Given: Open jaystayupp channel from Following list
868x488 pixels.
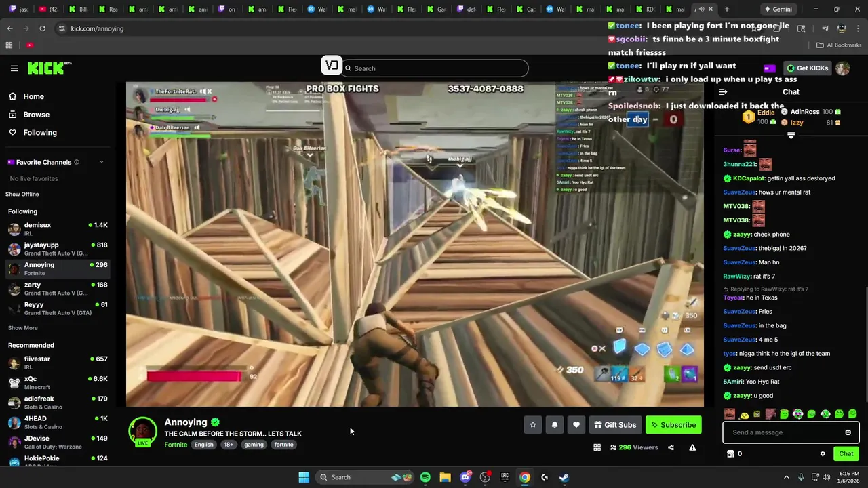Looking at the screenshot, I should [58, 249].
